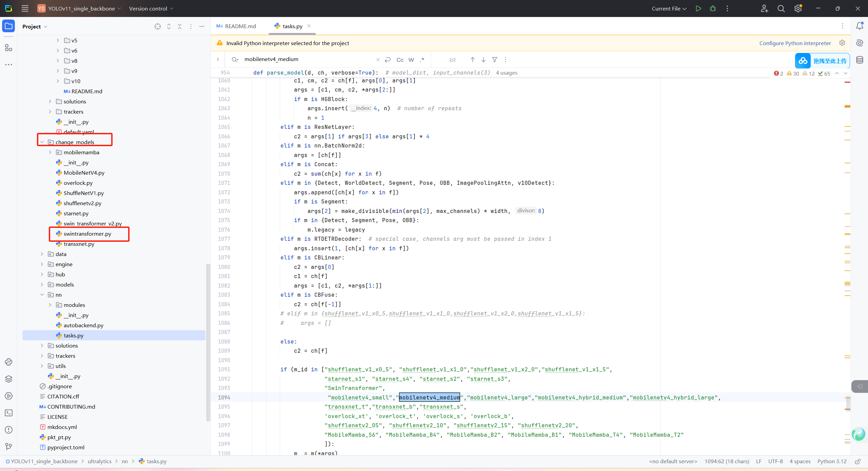Click the Structure tool window icon
The height and width of the screenshot is (471, 868).
pyautogui.click(x=8, y=48)
